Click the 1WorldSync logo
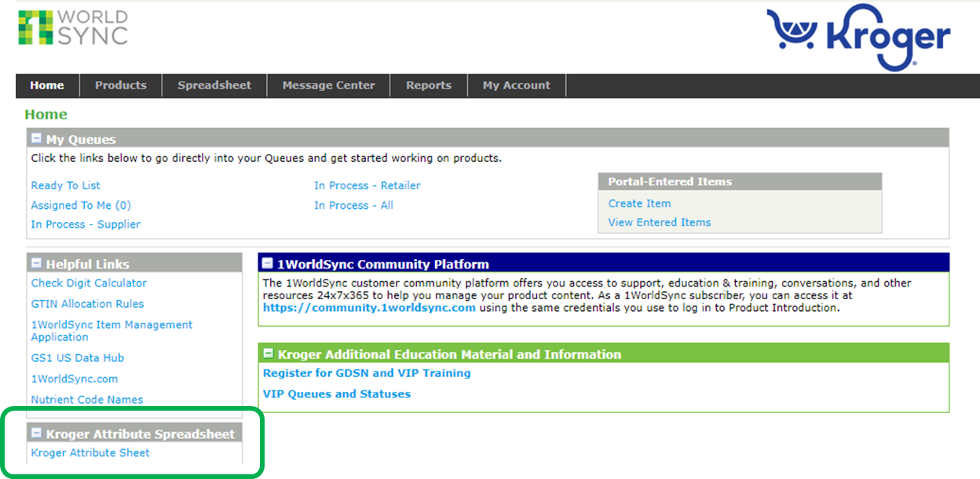 pos(75,28)
